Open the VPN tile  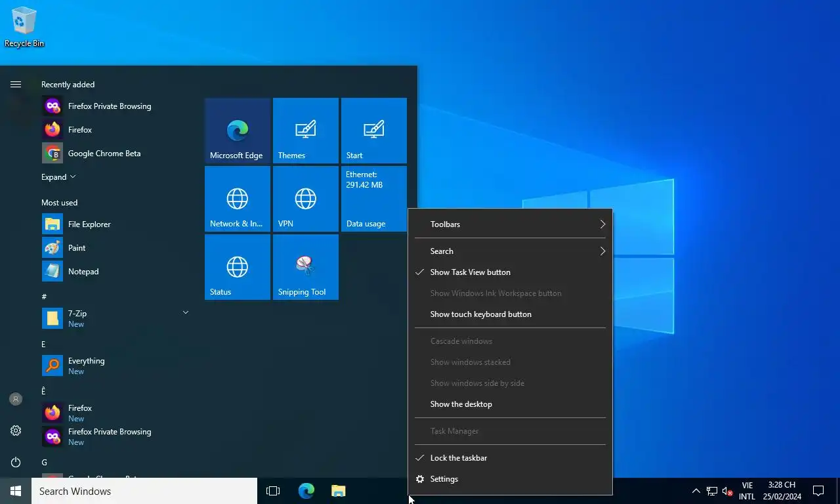tap(306, 199)
